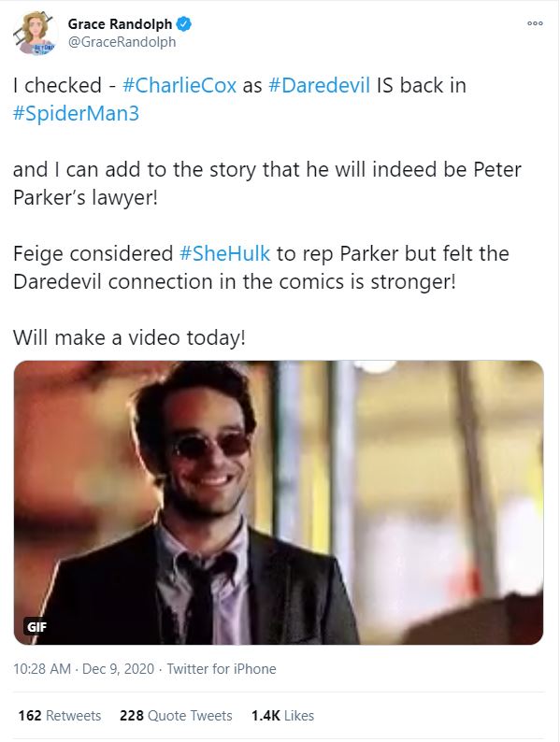Open the #SheHulk hashtag
This screenshot has width=560, height=742.
coord(224,253)
